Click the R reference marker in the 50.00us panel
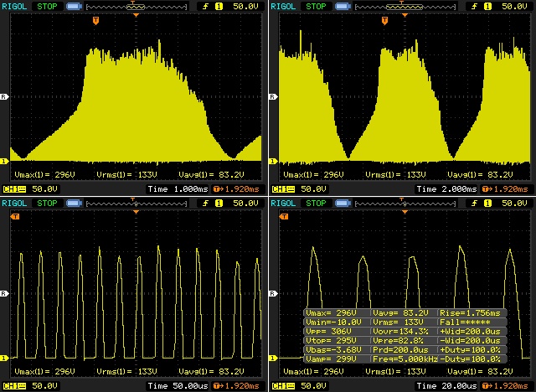The height and width of the screenshot is (392, 536). [x=4, y=293]
